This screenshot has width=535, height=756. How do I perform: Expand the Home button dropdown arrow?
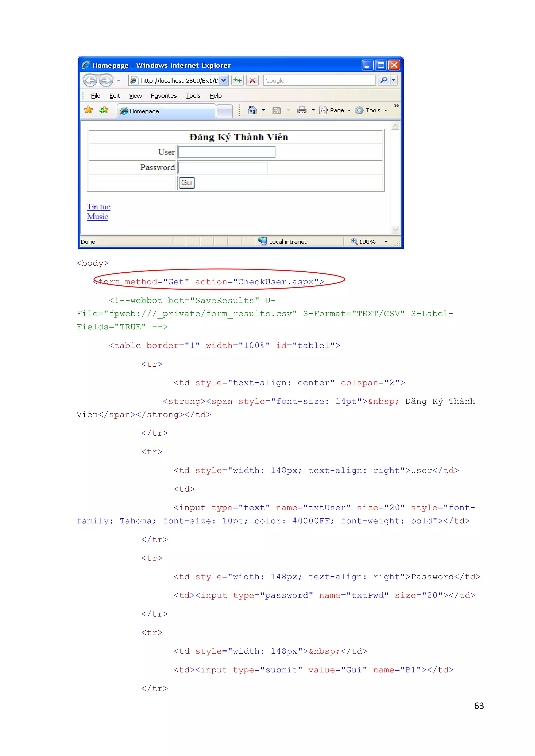[264, 110]
